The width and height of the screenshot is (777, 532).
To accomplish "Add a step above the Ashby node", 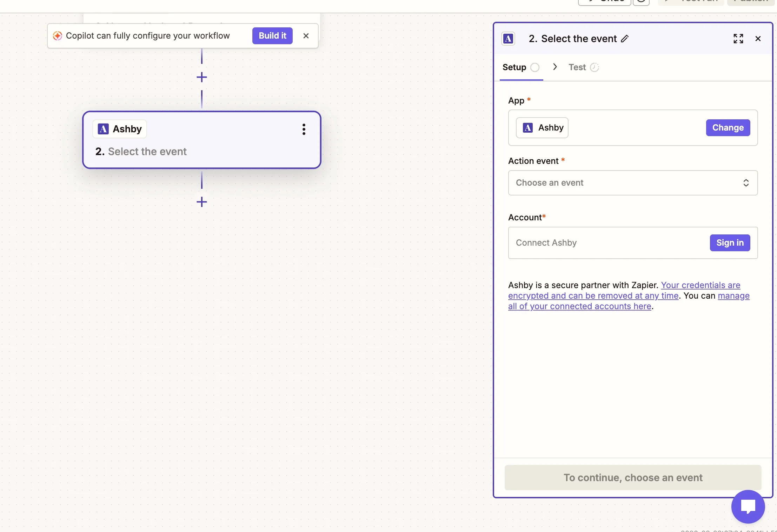I will (x=202, y=77).
